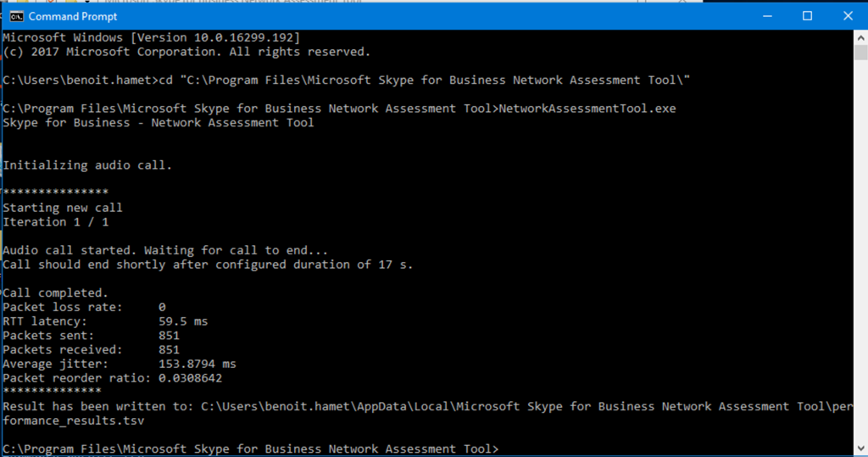Click the Command Prompt title bar text
This screenshot has width=868, height=457.
63,16
